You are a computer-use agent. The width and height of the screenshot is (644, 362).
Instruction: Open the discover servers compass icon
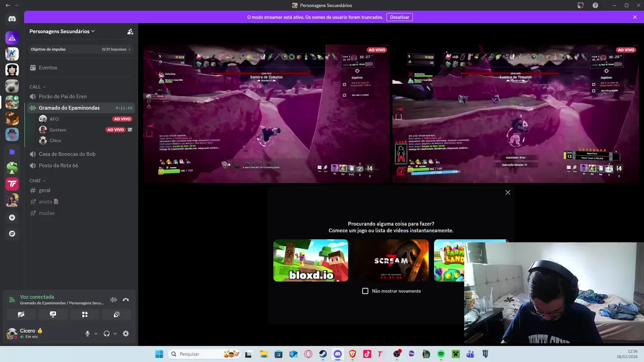coord(12,234)
